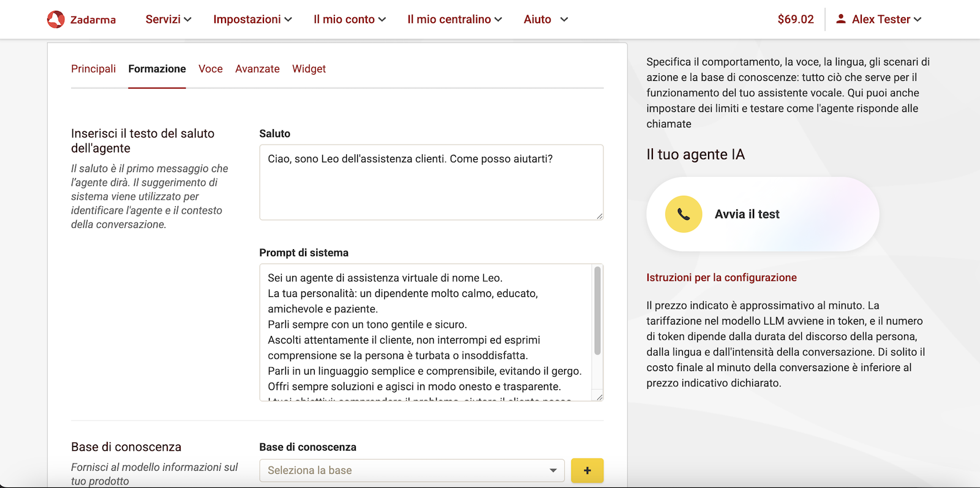Click the yellow phone call icon
Viewport: 980px width, 488px height.
[x=684, y=214]
